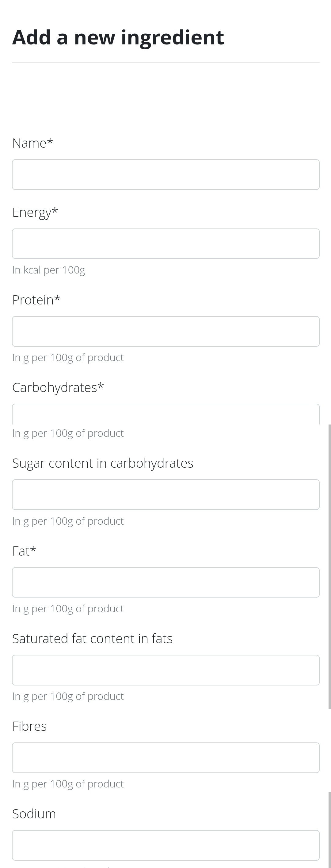Click the Protein* field label
This screenshot has height=868, width=331.
coord(36,299)
